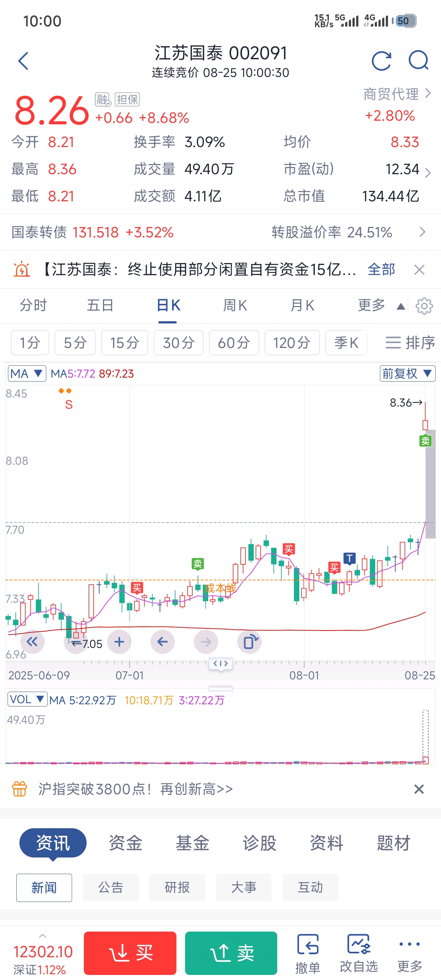
Task: Switch to 月K chart tab
Action: pos(302,305)
